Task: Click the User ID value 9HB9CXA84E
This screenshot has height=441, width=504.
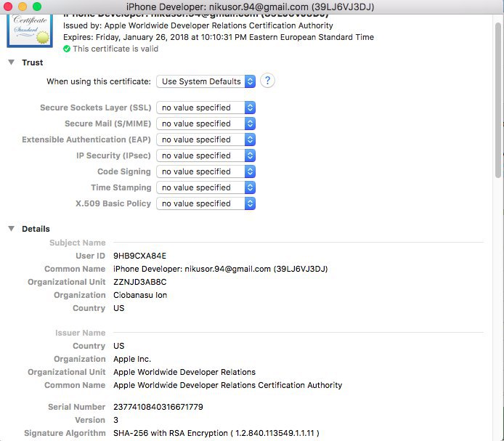Action: click(140, 256)
